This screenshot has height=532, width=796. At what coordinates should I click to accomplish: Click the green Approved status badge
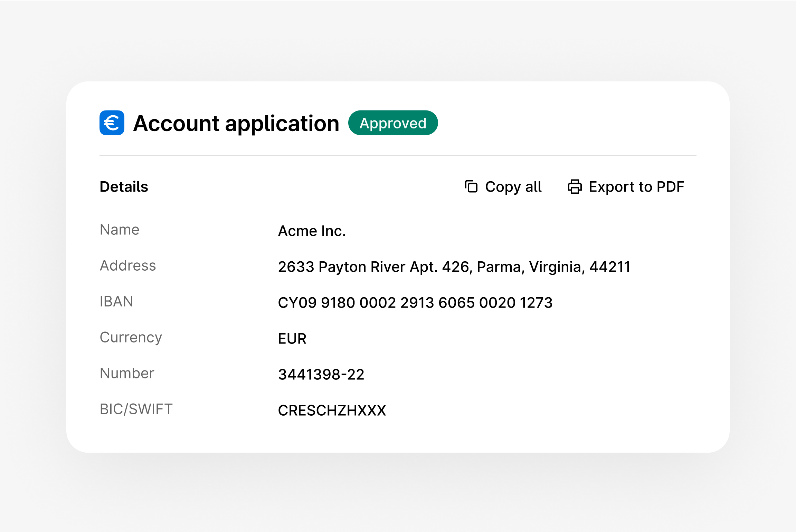click(393, 123)
